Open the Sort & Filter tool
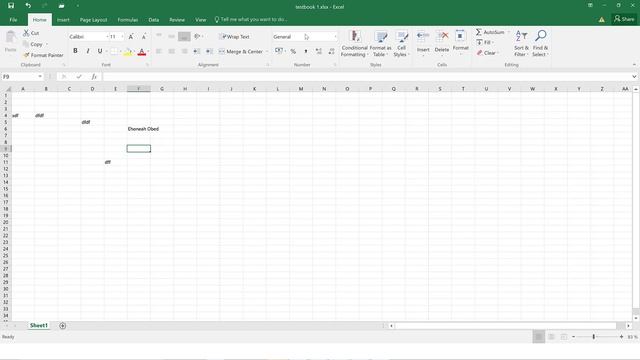This screenshot has width=640, height=360. coord(521,43)
